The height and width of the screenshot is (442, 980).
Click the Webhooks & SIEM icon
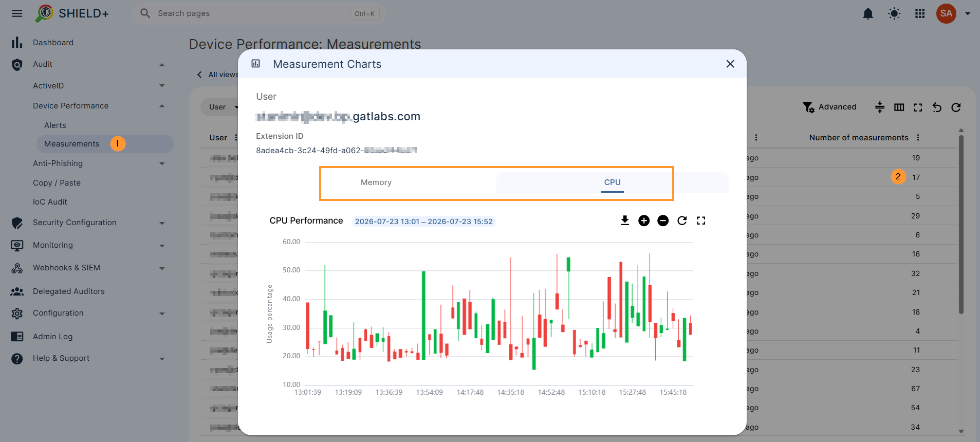(17, 268)
